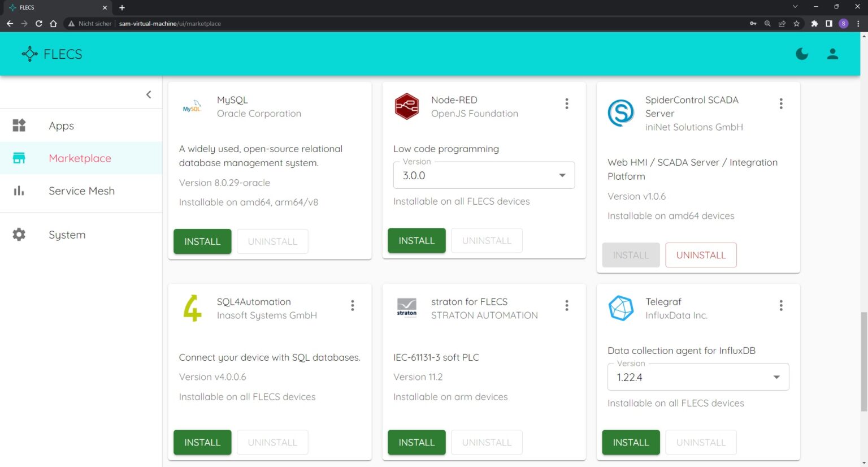Image resolution: width=868 pixels, height=467 pixels.
Task: Click the Node-RED app logo icon
Action: pos(406,106)
